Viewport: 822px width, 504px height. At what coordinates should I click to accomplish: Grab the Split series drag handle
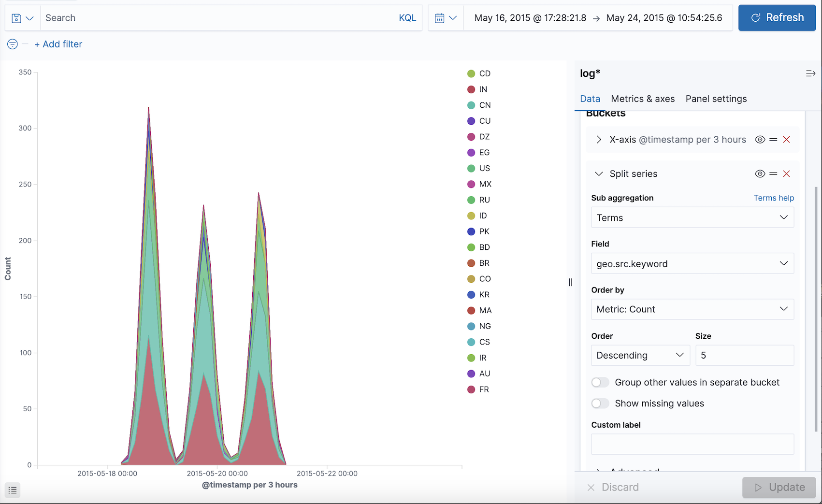(773, 174)
